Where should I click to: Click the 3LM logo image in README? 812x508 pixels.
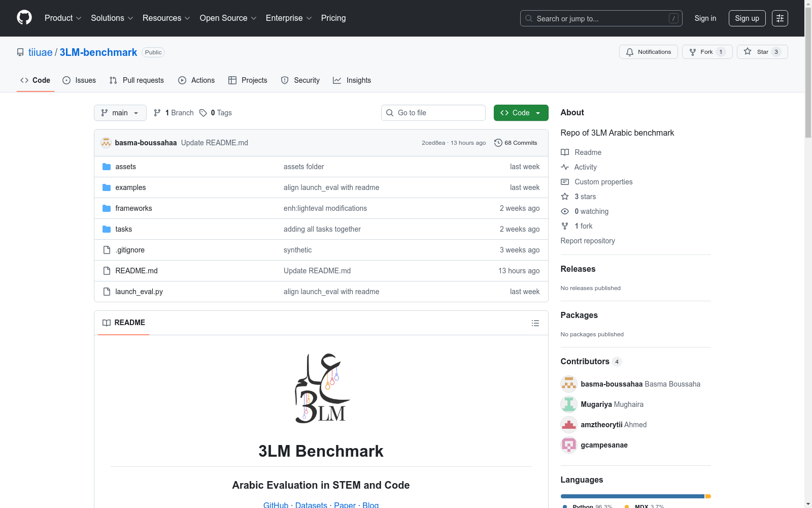click(x=321, y=389)
